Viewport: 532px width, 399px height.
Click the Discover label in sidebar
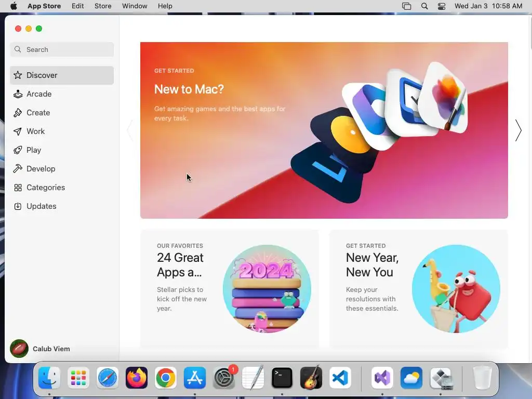[42, 75]
